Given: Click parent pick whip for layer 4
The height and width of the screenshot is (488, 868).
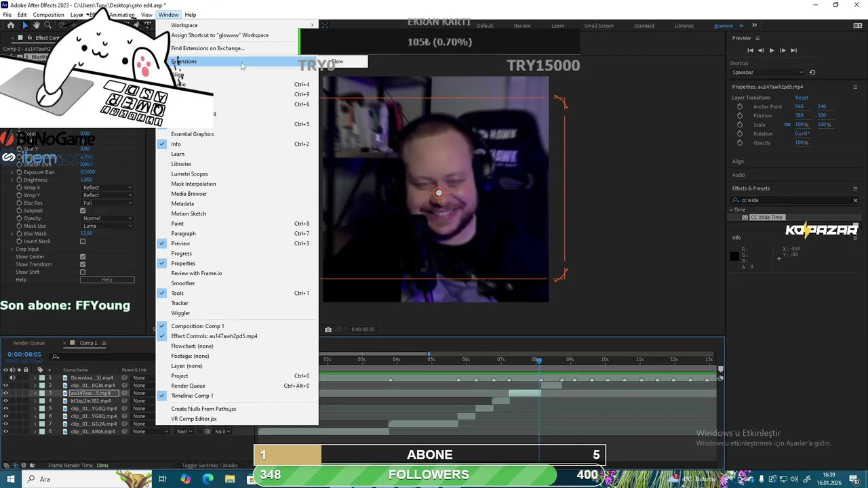Looking at the screenshot, I should coord(125,401).
